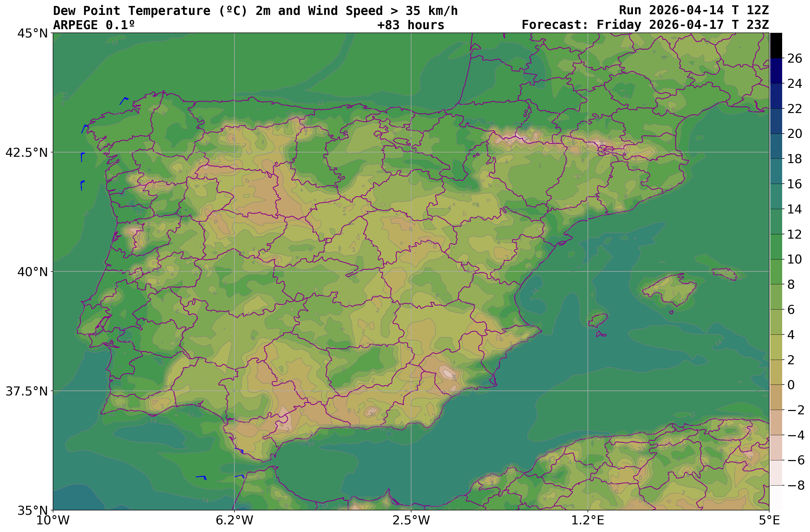Screen dimensions: 810x532
Task: Click the northernmost blue wind barb off Galicia
Action: 124,101
